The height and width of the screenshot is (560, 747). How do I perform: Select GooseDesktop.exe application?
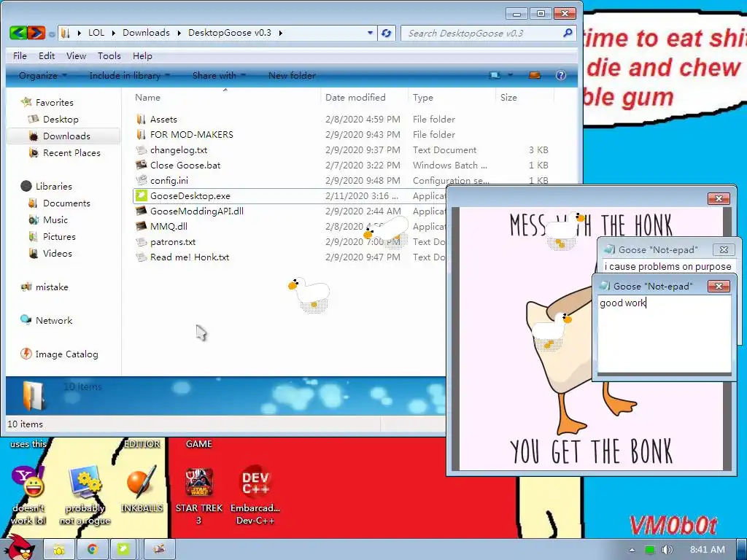coord(190,195)
